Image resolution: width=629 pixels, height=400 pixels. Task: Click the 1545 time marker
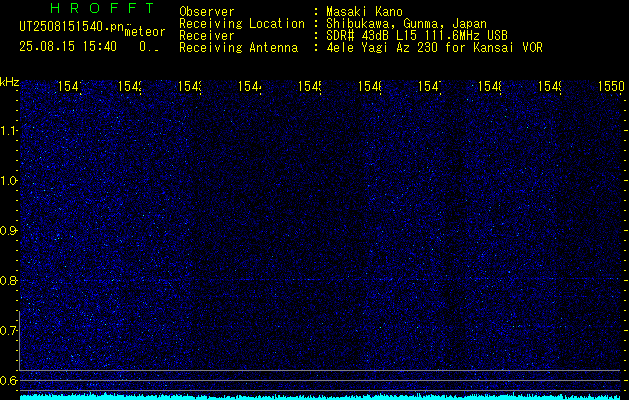pos(310,86)
